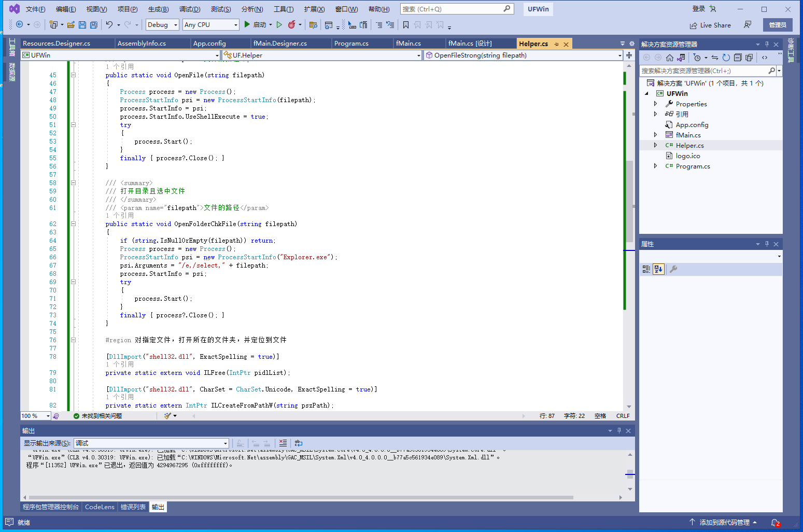Viewport: 803px width, 532px height.
Task: Sync with Active Document icon
Action: pos(715,58)
